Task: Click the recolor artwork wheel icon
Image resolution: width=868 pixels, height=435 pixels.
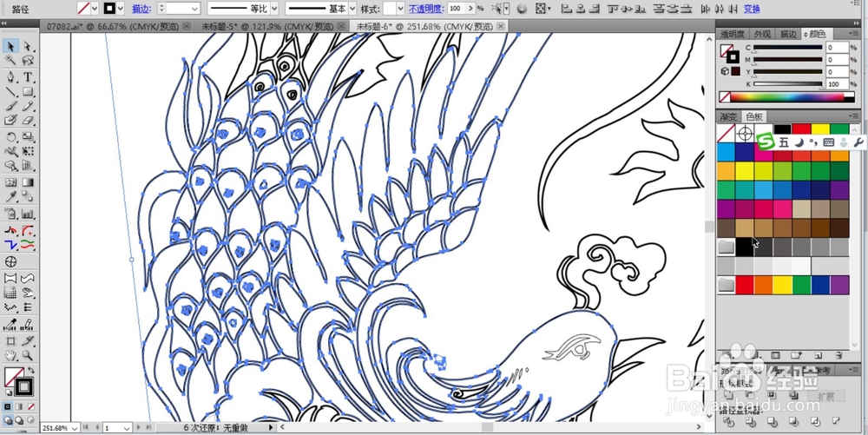Action: point(522,9)
